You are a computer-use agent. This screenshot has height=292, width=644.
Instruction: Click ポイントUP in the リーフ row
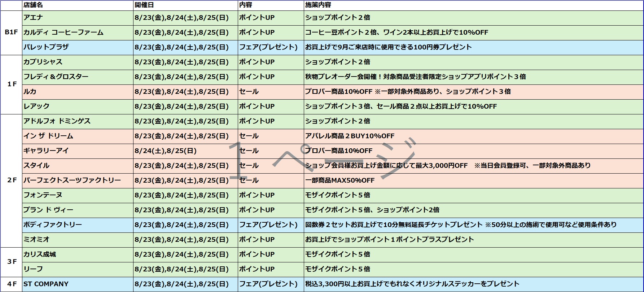click(257, 269)
